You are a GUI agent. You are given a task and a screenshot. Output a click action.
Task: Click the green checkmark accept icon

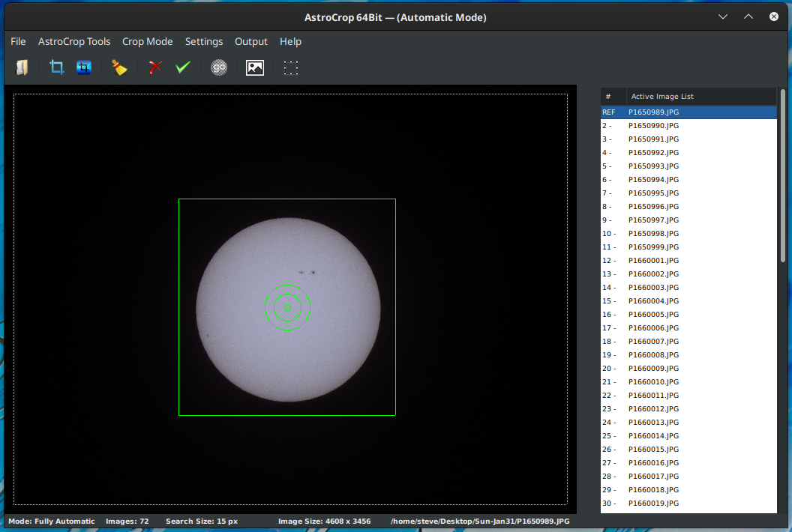click(183, 67)
